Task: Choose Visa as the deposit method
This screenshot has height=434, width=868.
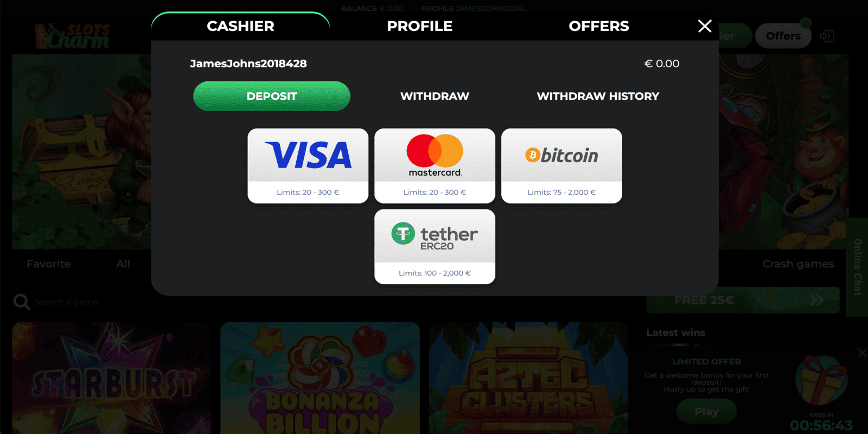Action: tap(308, 165)
